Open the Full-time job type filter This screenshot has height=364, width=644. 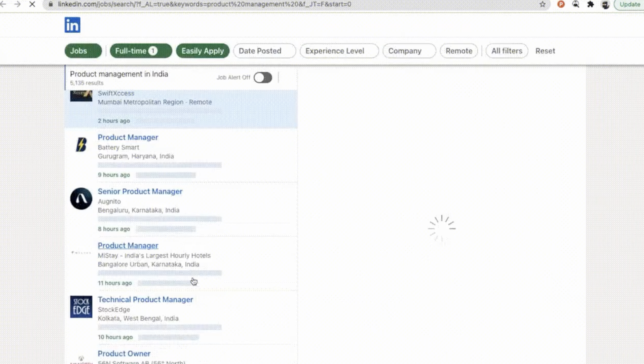coord(141,51)
